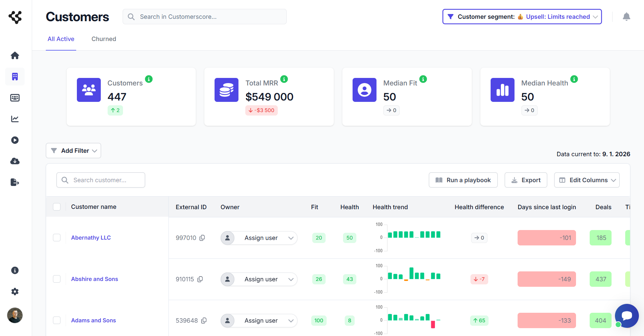The image size is (644, 336).
Task: Click the green Deals badge showing 437
Action: [600, 279]
